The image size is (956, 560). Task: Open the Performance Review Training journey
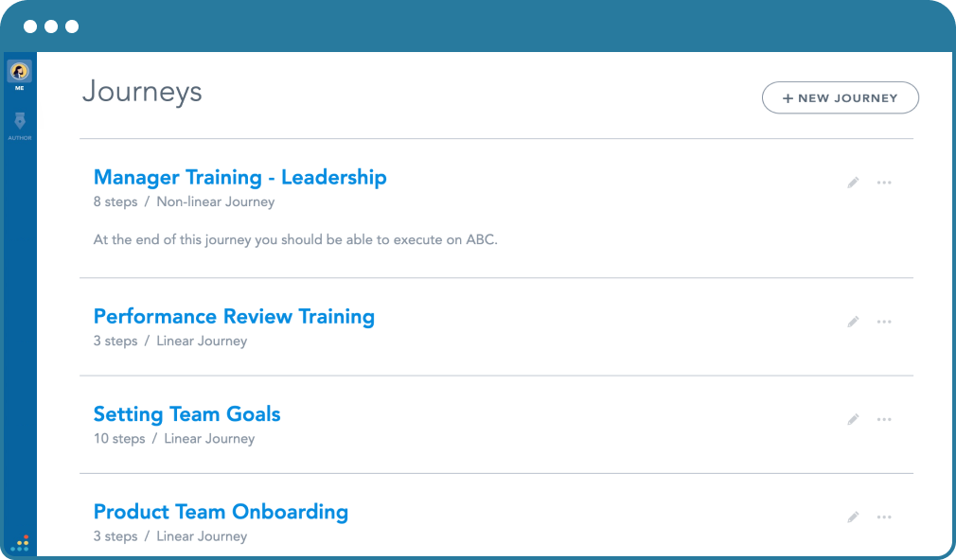pyautogui.click(x=234, y=316)
